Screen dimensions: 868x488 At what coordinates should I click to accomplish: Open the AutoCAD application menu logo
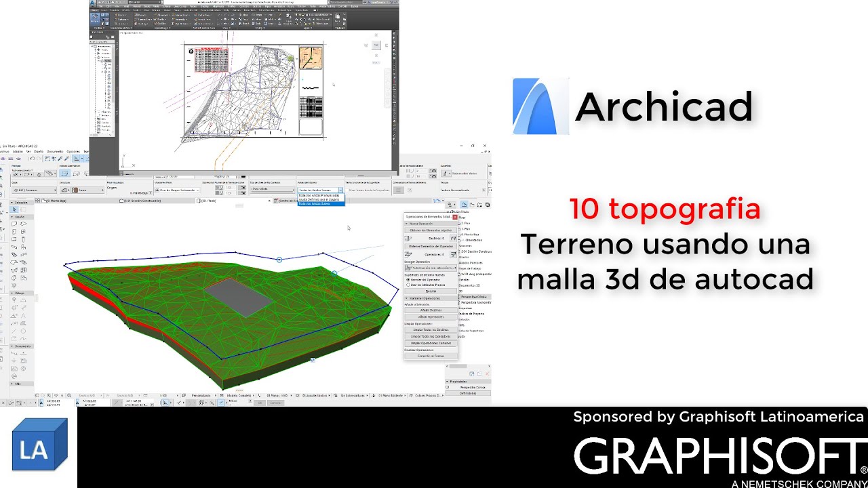pyautogui.click(x=92, y=3)
